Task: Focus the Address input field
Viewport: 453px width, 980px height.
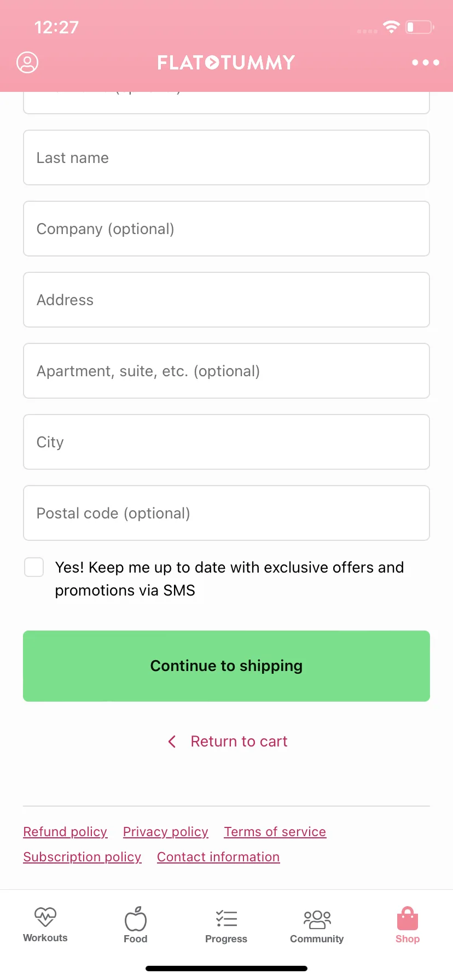Action: [x=226, y=300]
